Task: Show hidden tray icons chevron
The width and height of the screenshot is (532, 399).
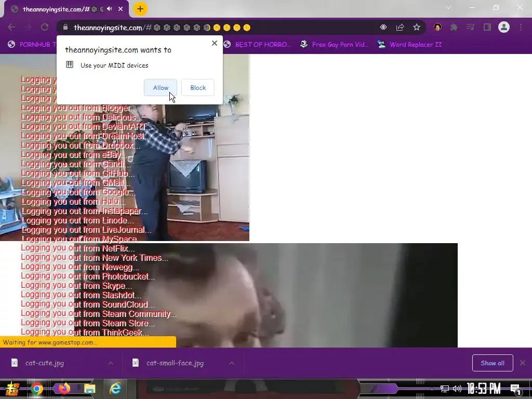Action: [x=432, y=389]
